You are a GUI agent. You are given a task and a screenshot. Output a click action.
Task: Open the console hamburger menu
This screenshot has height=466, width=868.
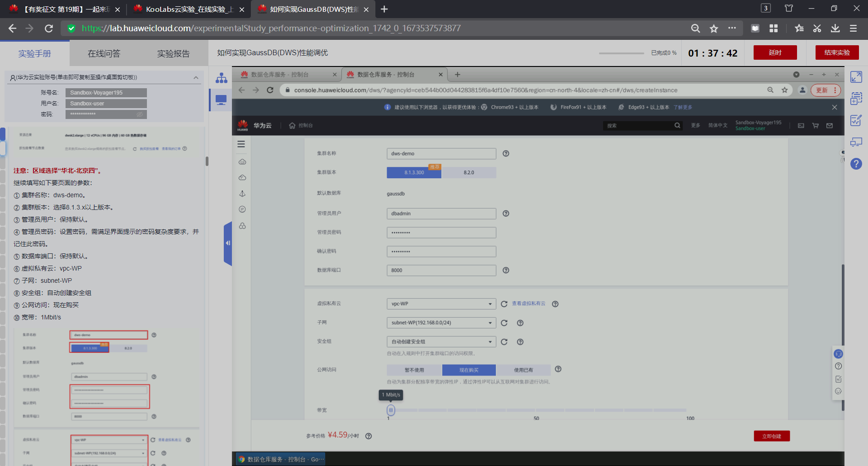click(241, 144)
